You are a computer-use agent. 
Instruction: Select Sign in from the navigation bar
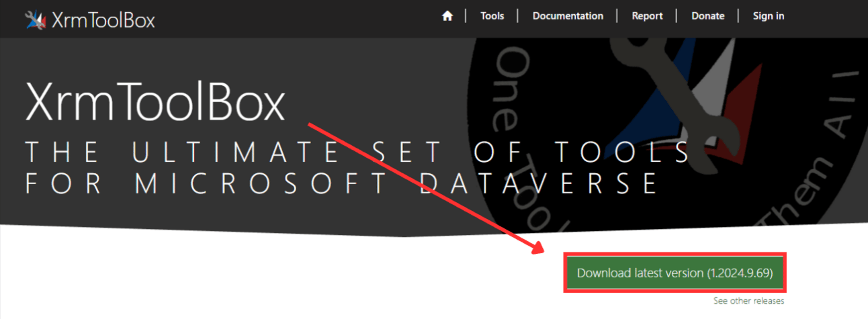click(769, 16)
